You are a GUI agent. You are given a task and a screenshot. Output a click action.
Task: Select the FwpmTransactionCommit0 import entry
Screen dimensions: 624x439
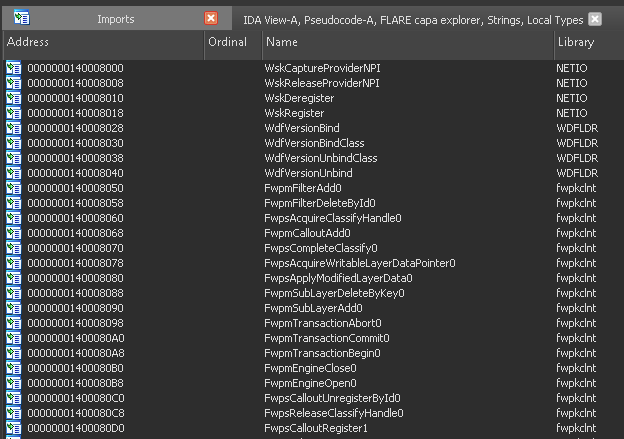(325, 338)
